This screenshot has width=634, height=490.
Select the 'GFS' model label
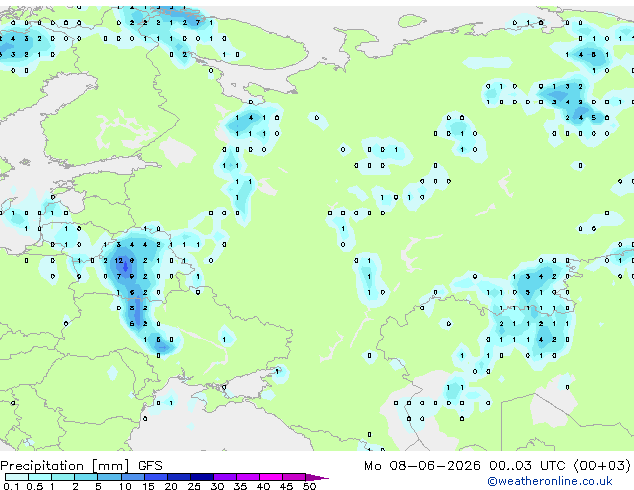tap(150, 466)
